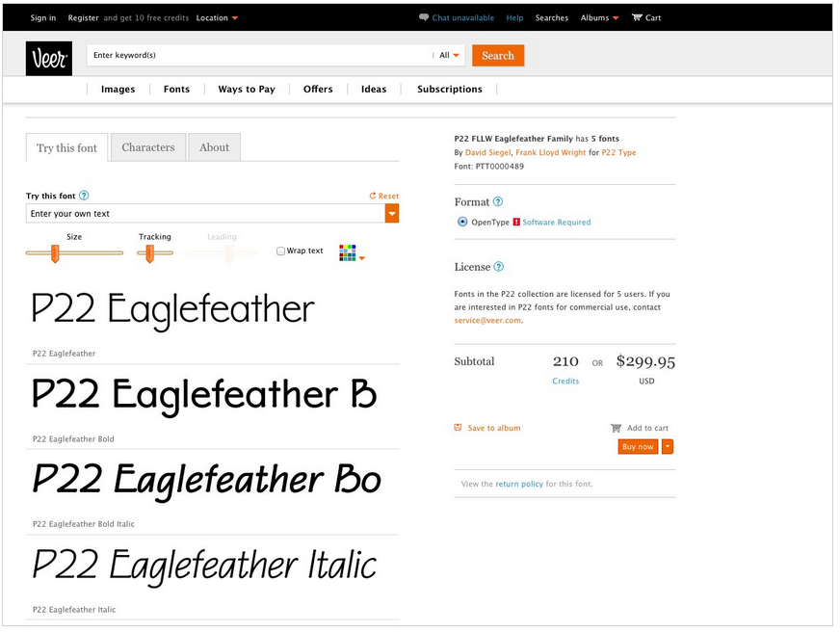Click the chat bubble icon
Viewport: 840px width, 633px height.
click(x=424, y=17)
